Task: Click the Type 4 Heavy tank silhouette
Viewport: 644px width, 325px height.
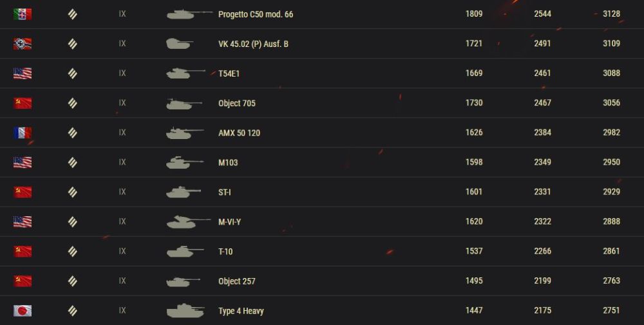Action: [x=185, y=311]
